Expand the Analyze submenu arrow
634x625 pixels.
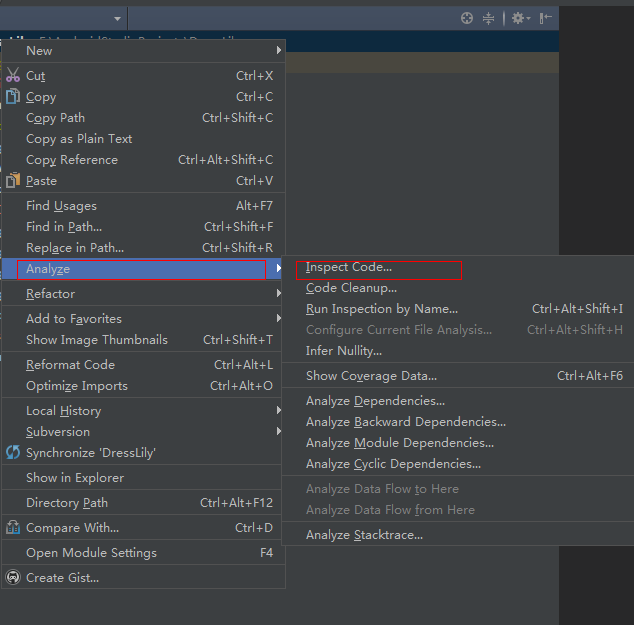click(279, 268)
